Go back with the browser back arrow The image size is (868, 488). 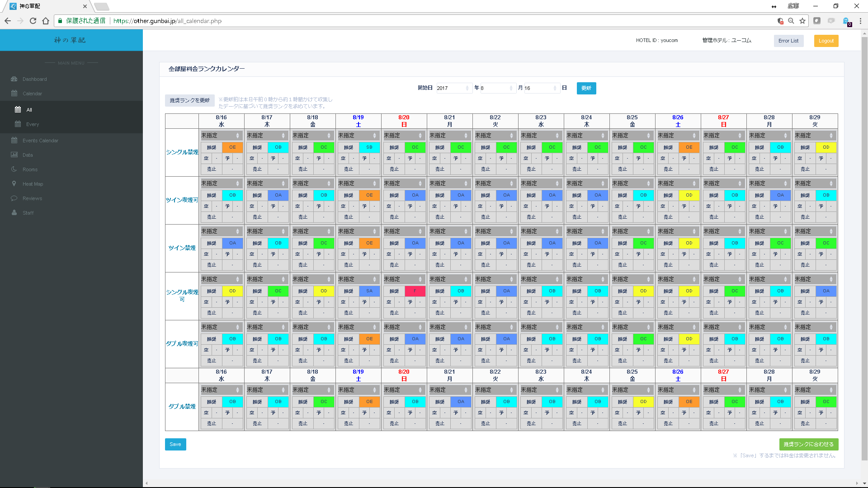click(8, 21)
